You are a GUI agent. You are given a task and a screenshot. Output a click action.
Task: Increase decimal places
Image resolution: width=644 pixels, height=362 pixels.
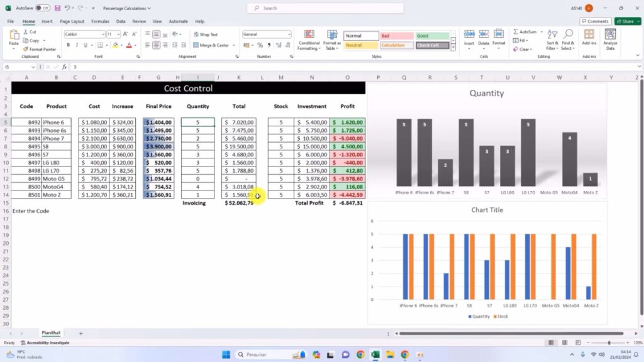(x=279, y=45)
